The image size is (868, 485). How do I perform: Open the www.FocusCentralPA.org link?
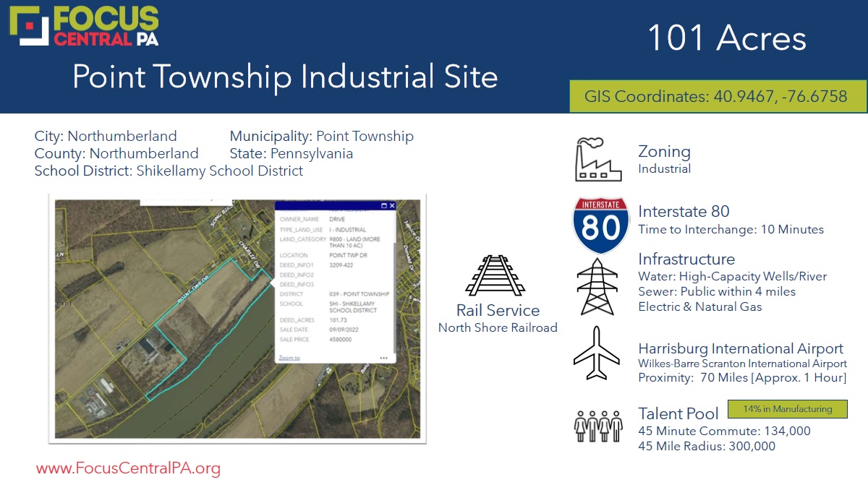point(128,468)
